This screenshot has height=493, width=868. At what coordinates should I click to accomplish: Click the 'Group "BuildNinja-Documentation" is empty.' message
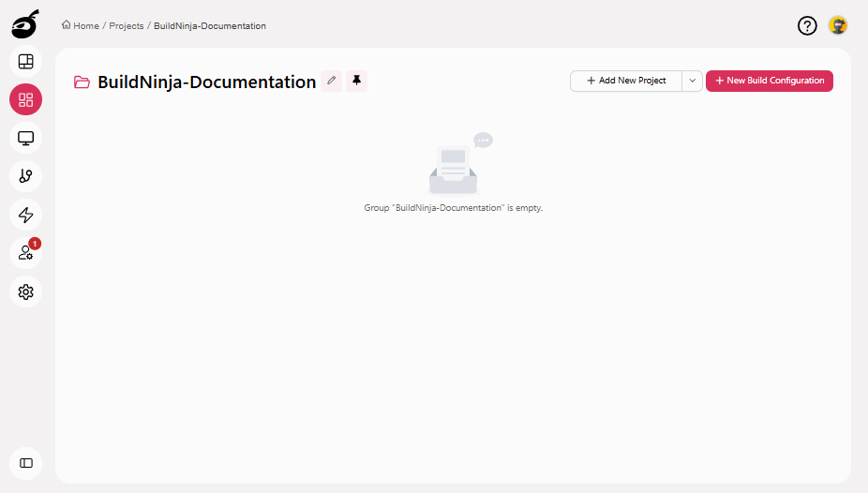pos(454,208)
